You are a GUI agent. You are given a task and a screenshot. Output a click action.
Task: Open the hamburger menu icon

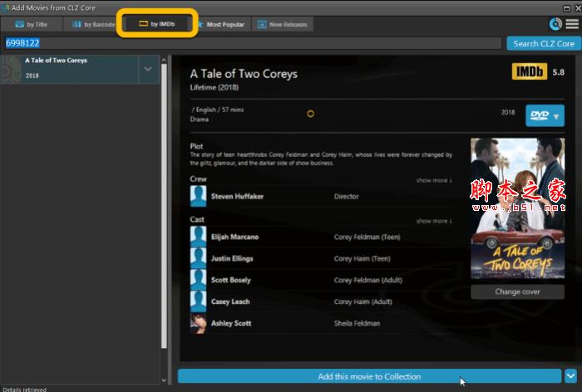(x=571, y=24)
